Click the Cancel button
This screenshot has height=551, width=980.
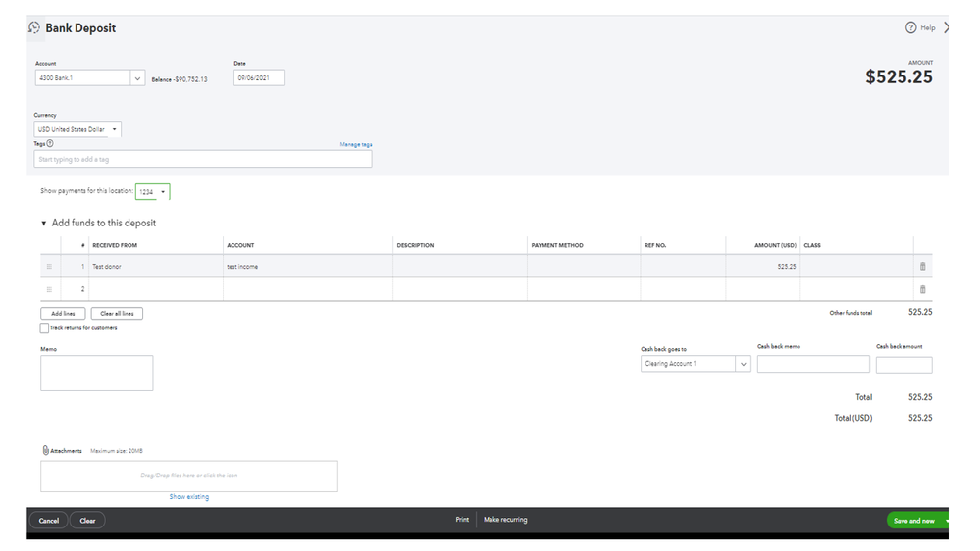[49, 521]
